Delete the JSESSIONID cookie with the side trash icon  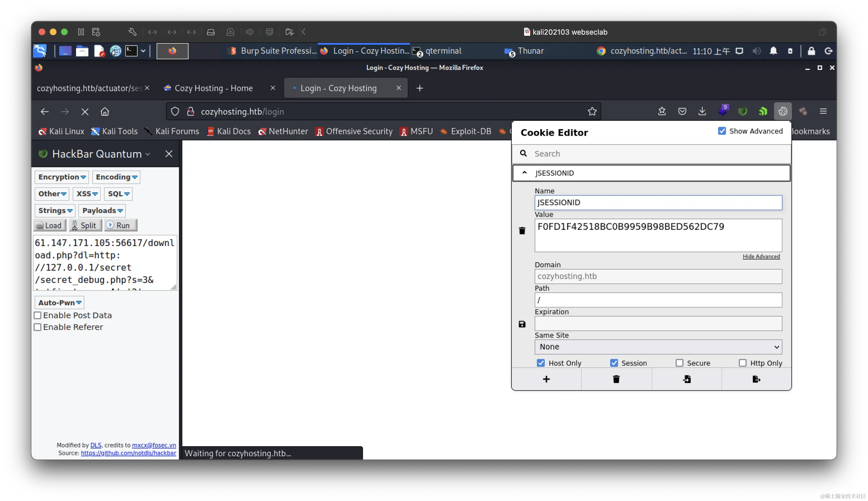tap(522, 230)
